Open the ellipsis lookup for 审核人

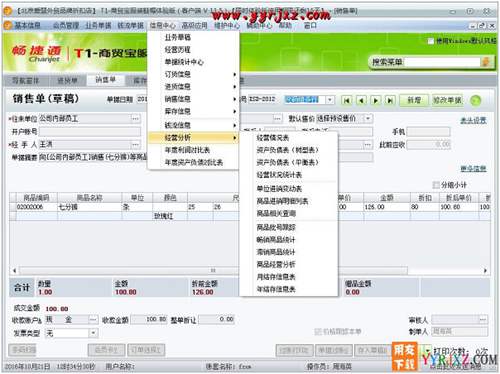pos(483,320)
